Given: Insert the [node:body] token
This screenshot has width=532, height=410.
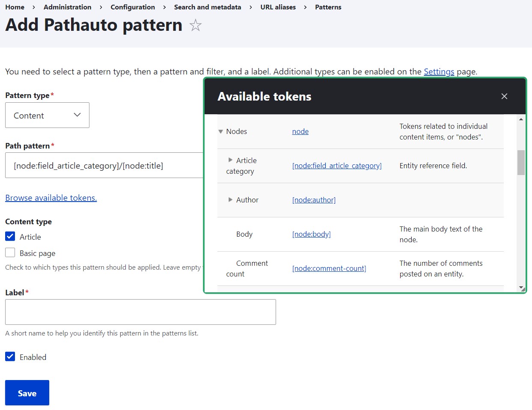Looking at the screenshot, I should coord(311,234).
